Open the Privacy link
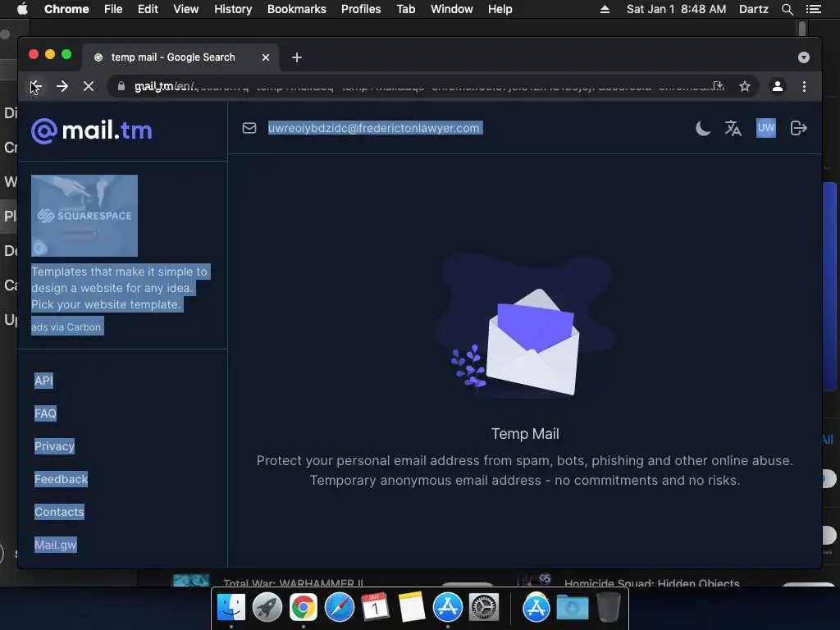 click(x=54, y=446)
